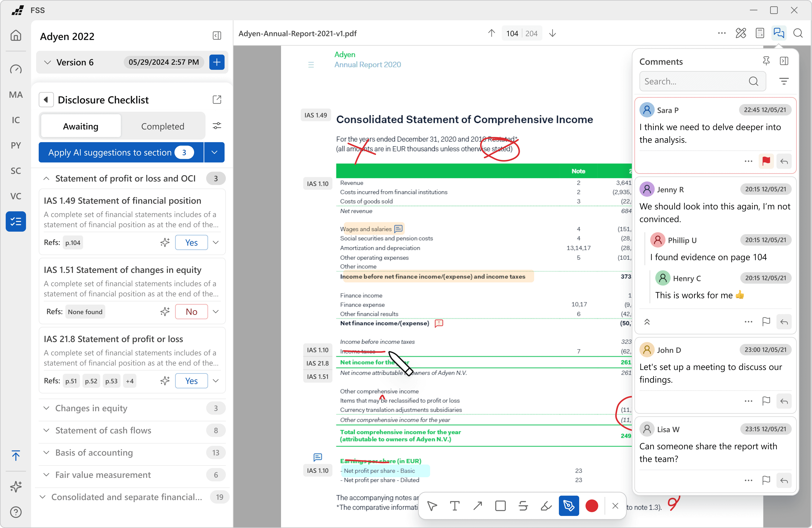Select the Awaiting tab

tap(81, 126)
